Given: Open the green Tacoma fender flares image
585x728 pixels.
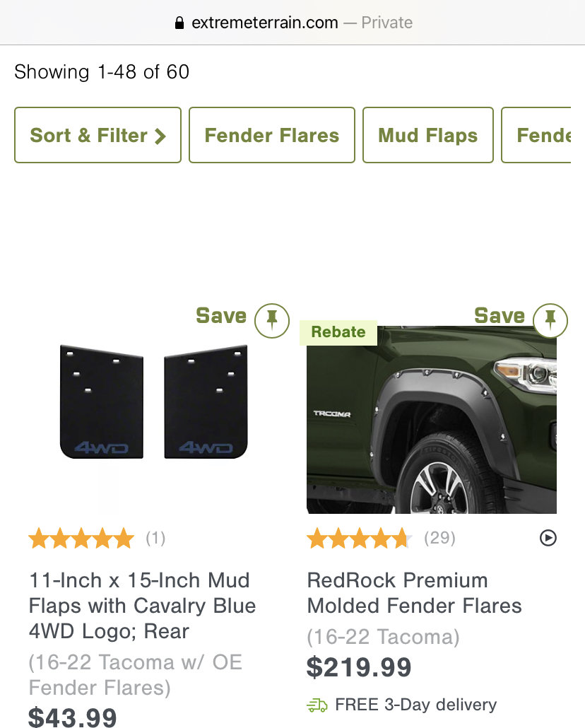Looking at the screenshot, I should 431,420.
